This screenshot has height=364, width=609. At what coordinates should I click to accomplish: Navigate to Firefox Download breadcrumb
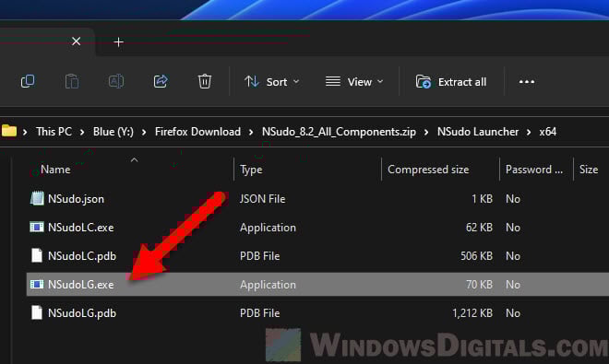(x=197, y=132)
